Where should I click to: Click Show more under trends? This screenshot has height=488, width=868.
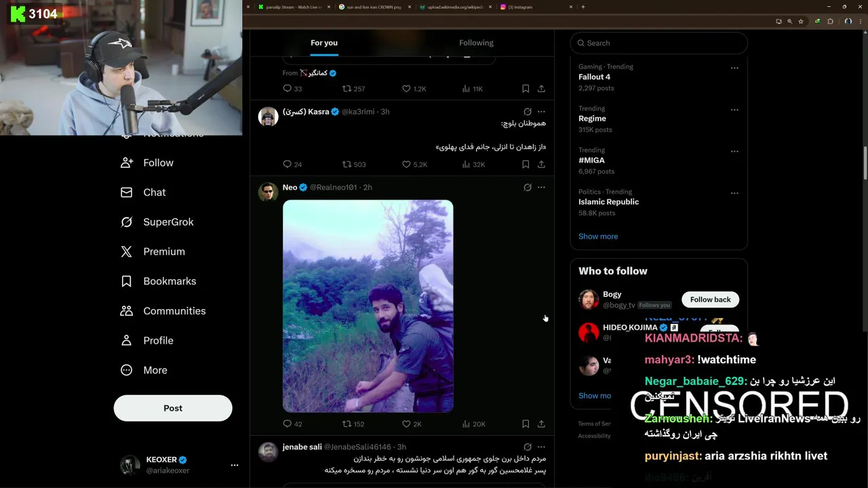598,237
